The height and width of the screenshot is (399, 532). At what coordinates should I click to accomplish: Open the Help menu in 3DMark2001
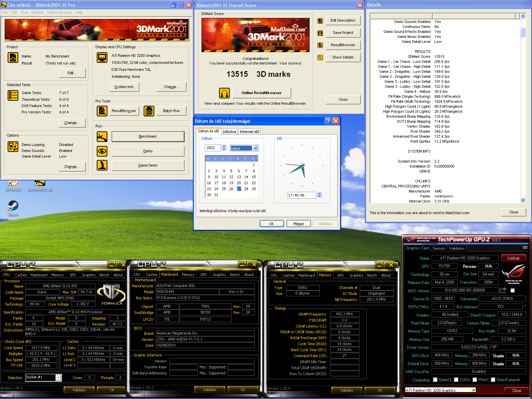click(x=79, y=12)
